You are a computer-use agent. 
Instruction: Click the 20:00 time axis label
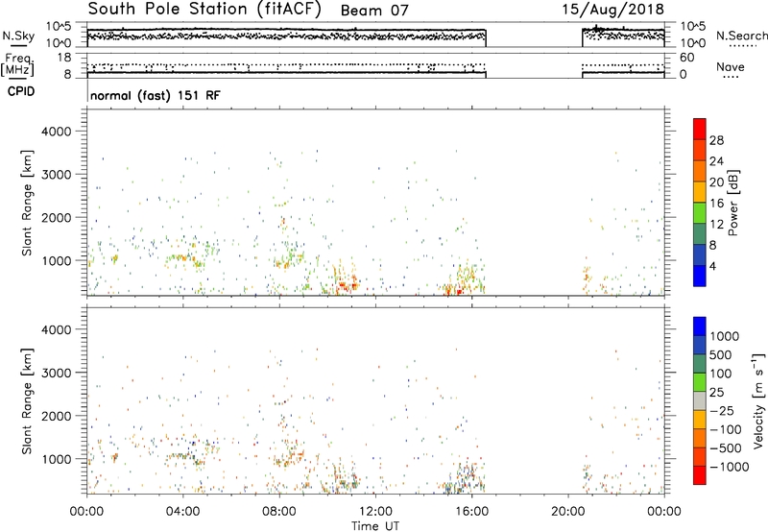[x=568, y=512]
